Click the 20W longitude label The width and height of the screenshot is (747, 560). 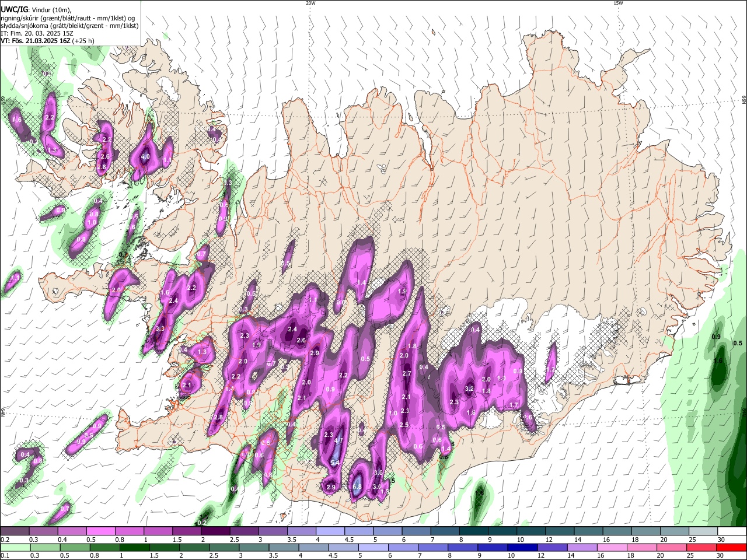(310, 3)
